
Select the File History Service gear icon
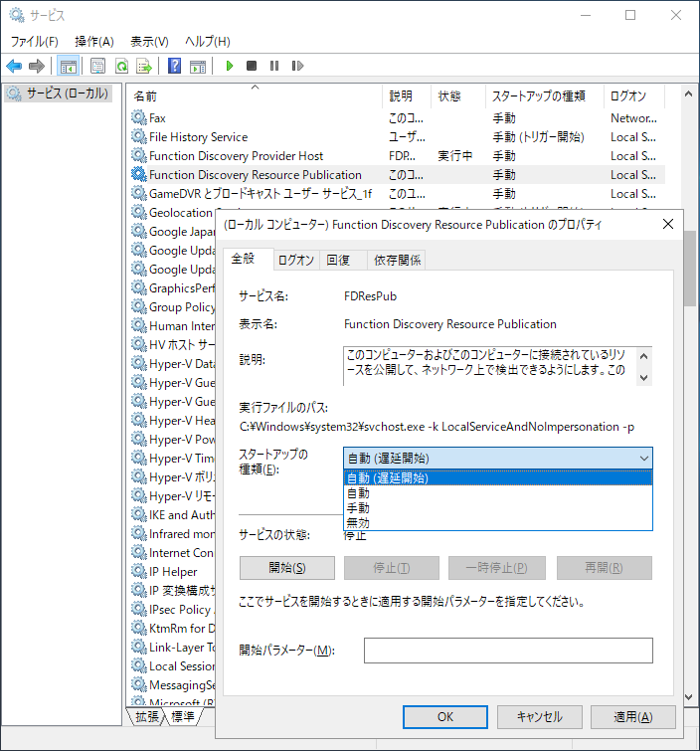point(139,136)
